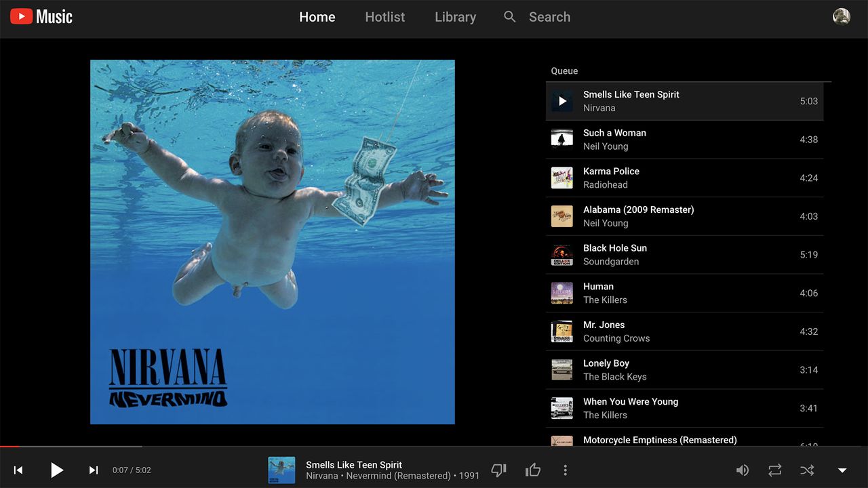This screenshot has width=868, height=488.
Task: Play Lonely Boy from the queue
Action: coord(685,370)
